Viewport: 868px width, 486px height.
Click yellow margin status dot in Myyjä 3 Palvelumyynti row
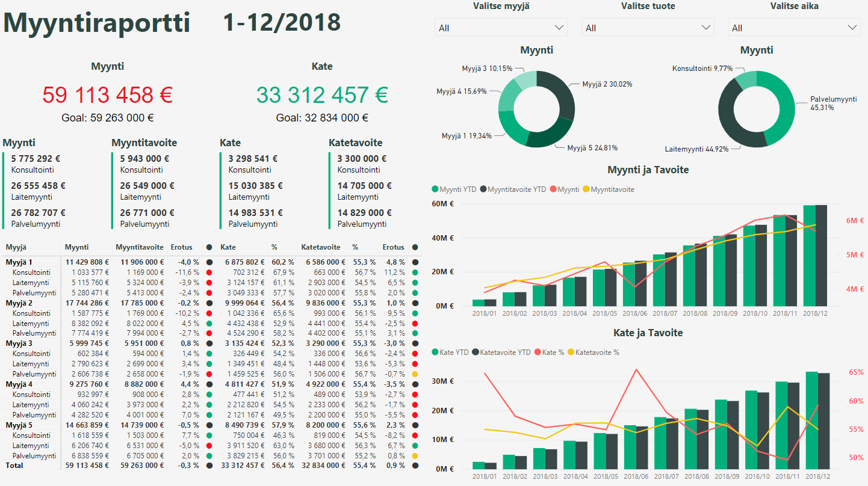coord(415,374)
